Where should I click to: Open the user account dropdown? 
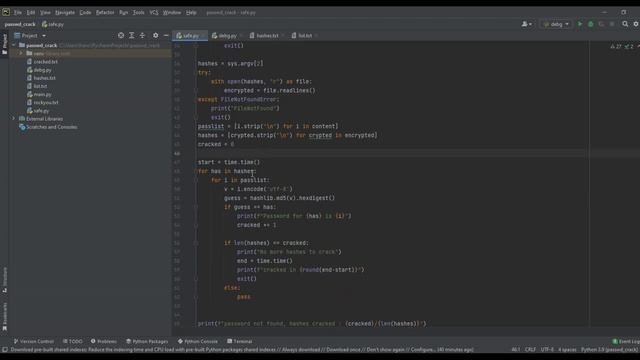(527, 24)
